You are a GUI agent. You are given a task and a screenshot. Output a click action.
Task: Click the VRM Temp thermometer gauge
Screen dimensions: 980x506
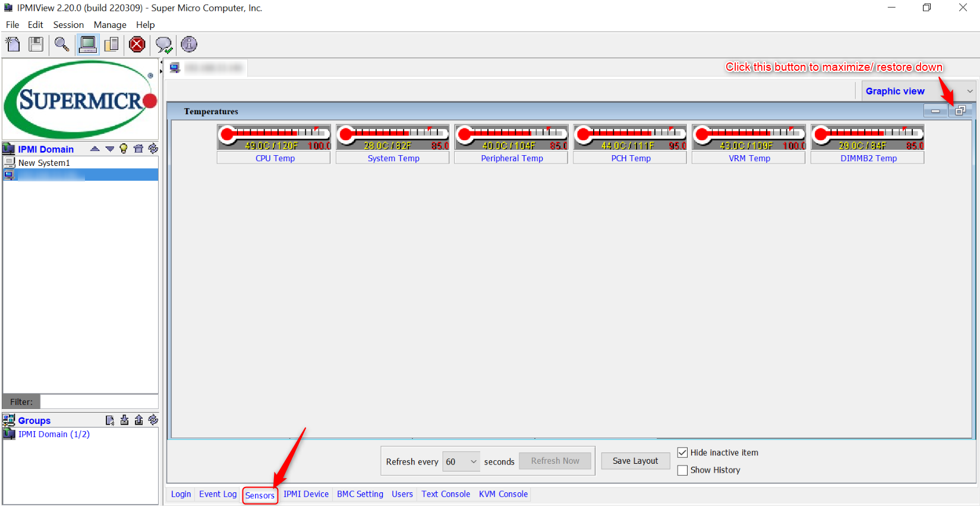click(749, 137)
